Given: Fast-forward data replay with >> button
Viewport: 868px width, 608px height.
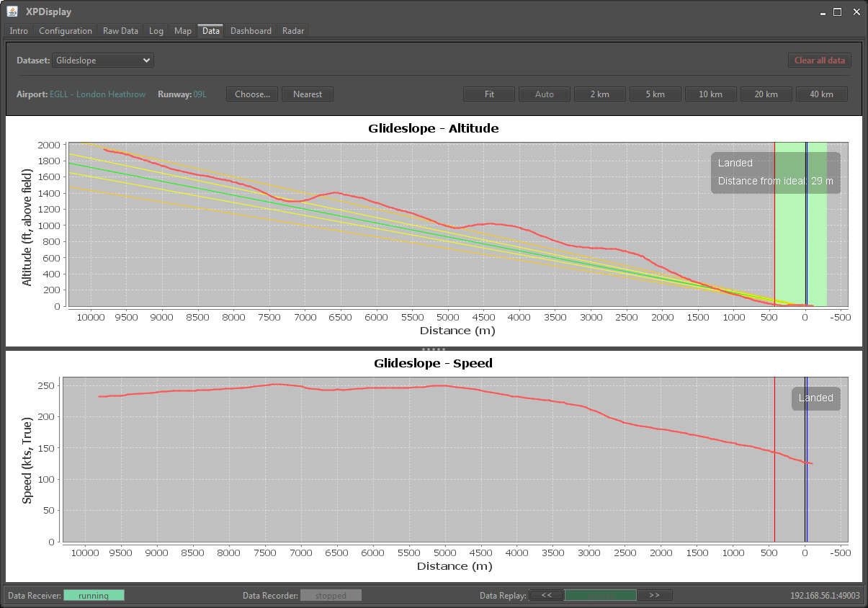Looking at the screenshot, I should 654,595.
